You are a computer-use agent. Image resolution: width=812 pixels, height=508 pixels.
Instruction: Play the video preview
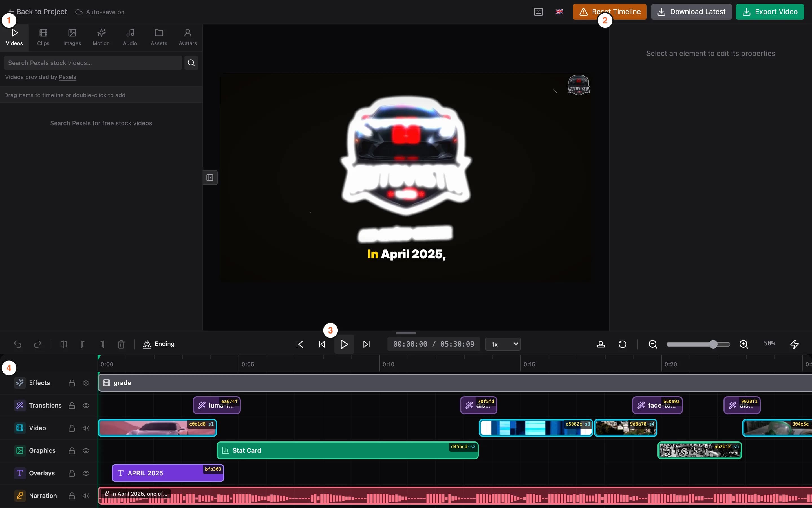(x=344, y=344)
